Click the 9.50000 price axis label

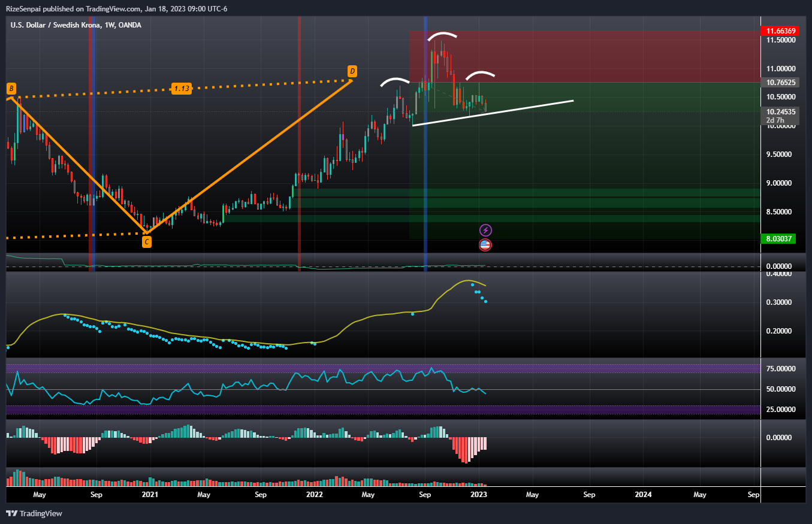tap(780, 155)
